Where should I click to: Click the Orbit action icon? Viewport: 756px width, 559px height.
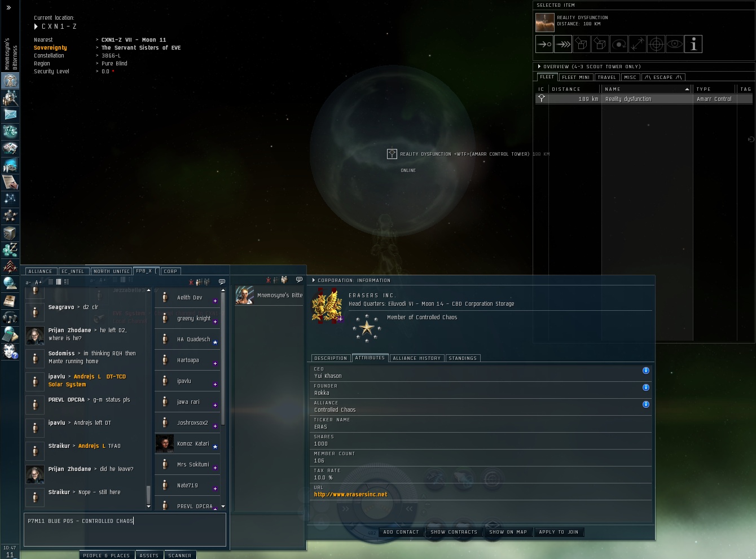coord(619,44)
